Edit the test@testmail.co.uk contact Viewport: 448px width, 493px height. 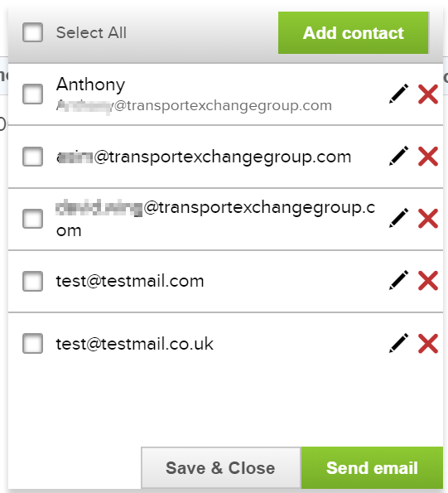point(398,343)
